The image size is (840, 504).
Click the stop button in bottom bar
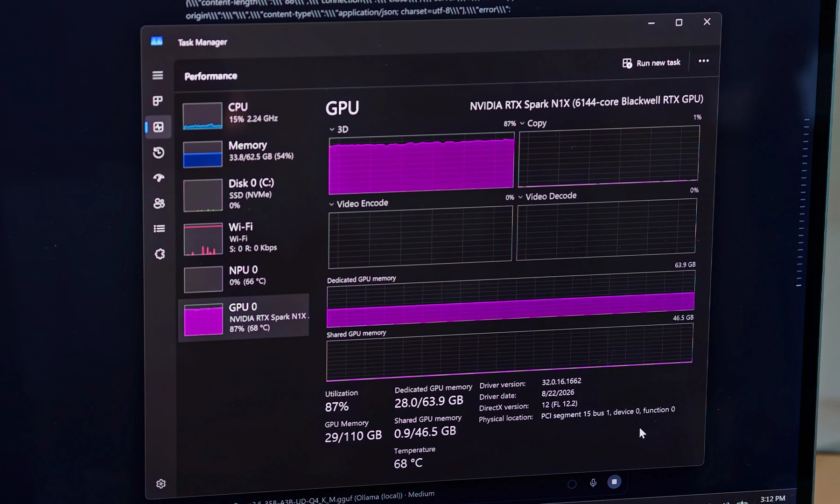click(614, 482)
